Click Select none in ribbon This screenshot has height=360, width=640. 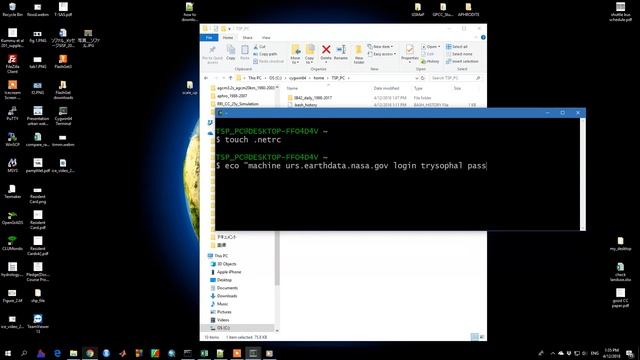point(459,54)
